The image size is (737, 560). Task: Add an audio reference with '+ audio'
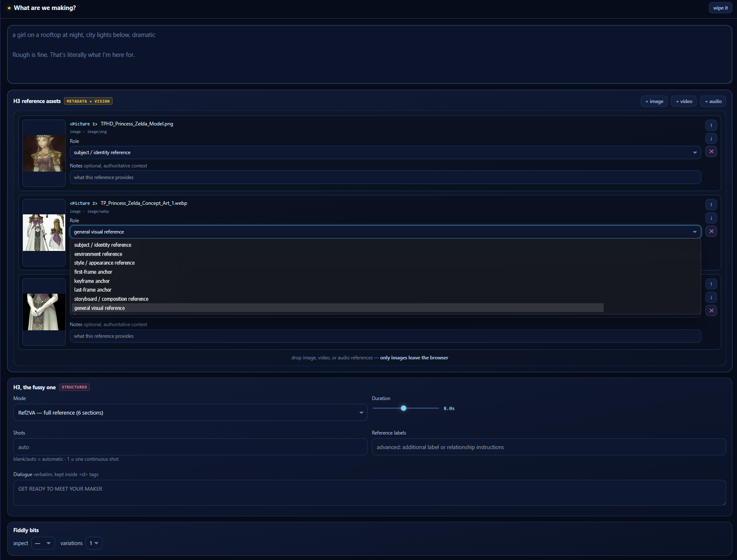[713, 101]
